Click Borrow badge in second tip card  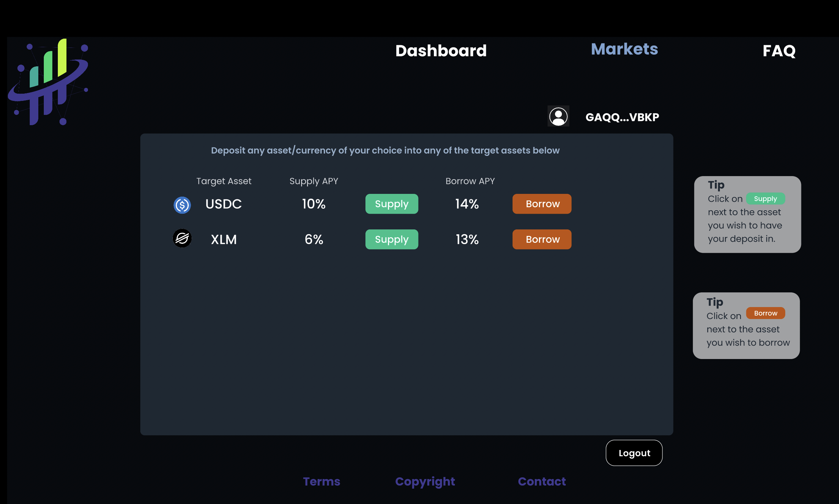pyautogui.click(x=765, y=313)
